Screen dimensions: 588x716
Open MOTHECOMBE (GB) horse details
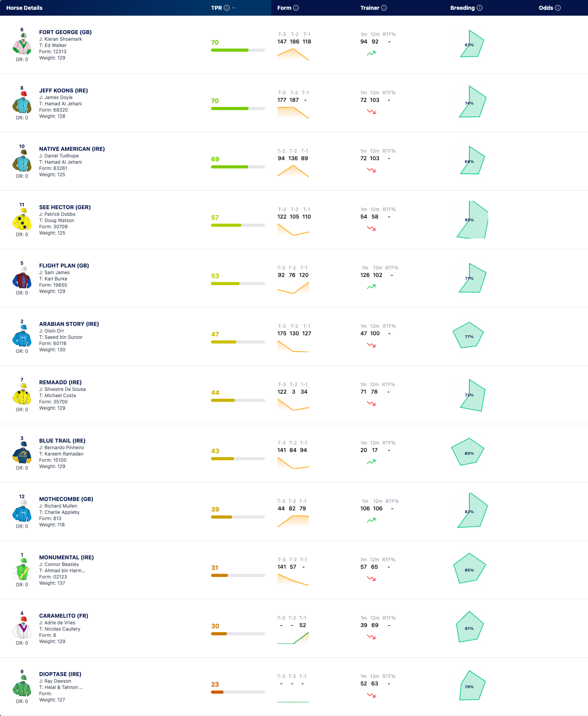66,499
